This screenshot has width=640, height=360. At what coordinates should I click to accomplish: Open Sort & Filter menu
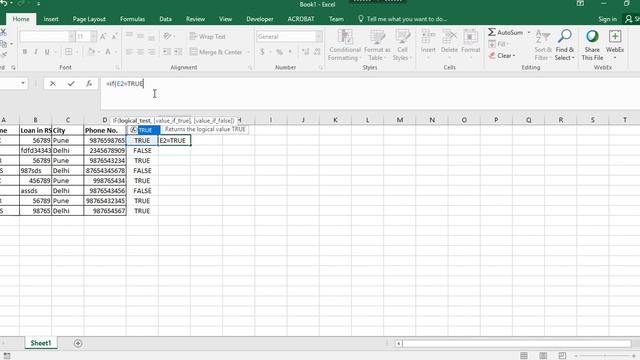click(x=543, y=45)
